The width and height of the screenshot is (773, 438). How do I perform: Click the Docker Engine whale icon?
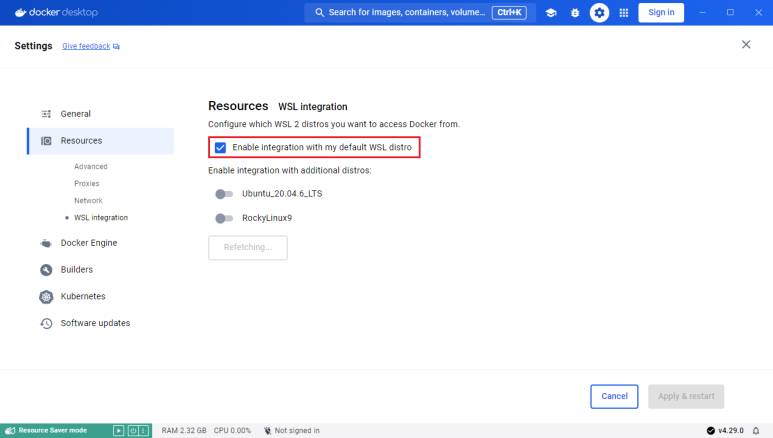[x=46, y=243]
